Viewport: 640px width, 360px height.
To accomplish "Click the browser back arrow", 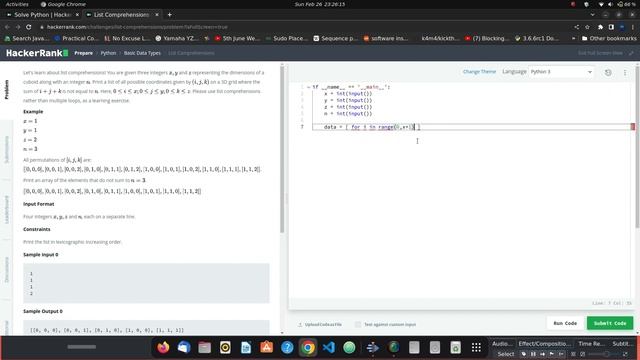I will coord(7,27).
